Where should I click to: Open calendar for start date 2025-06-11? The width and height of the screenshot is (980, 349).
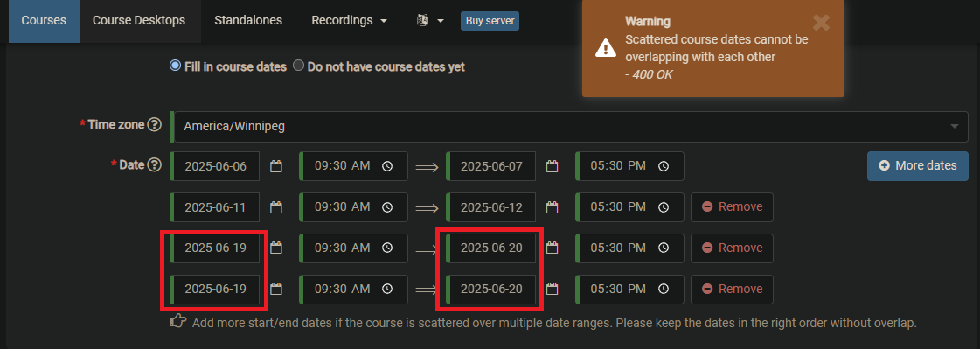[275, 207]
